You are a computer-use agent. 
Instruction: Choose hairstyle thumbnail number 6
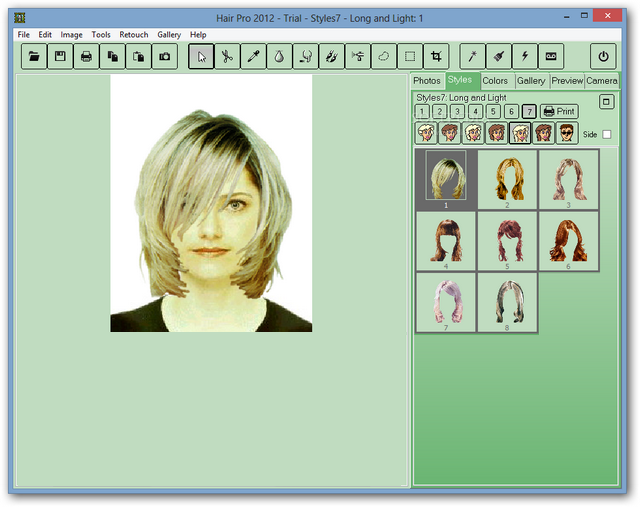click(568, 240)
